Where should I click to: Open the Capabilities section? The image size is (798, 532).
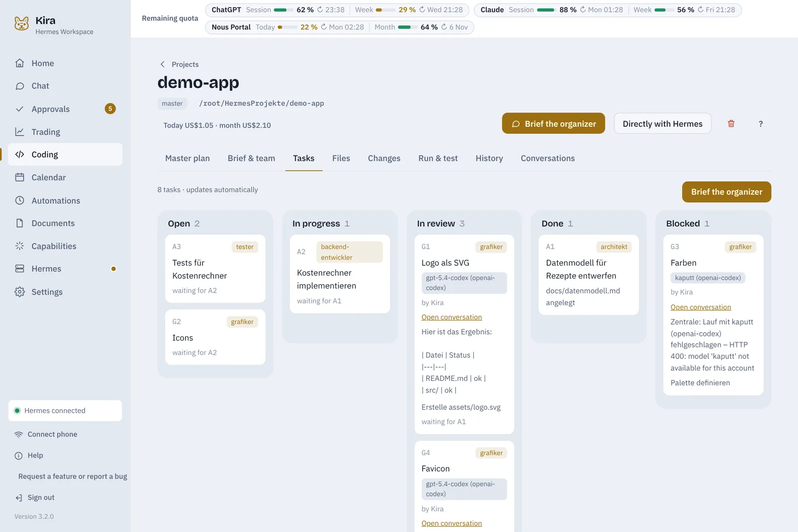(x=65, y=246)
